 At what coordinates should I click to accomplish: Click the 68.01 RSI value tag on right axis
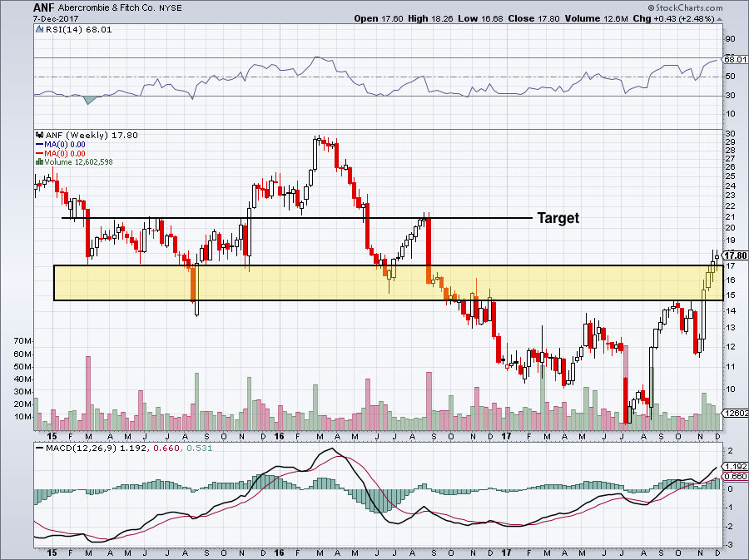pos(735,60)
